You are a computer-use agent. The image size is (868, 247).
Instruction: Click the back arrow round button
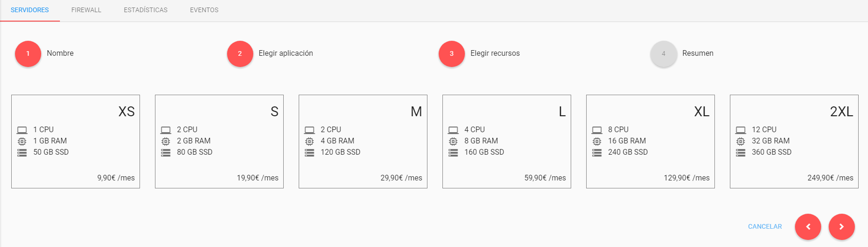coord(808,227)
